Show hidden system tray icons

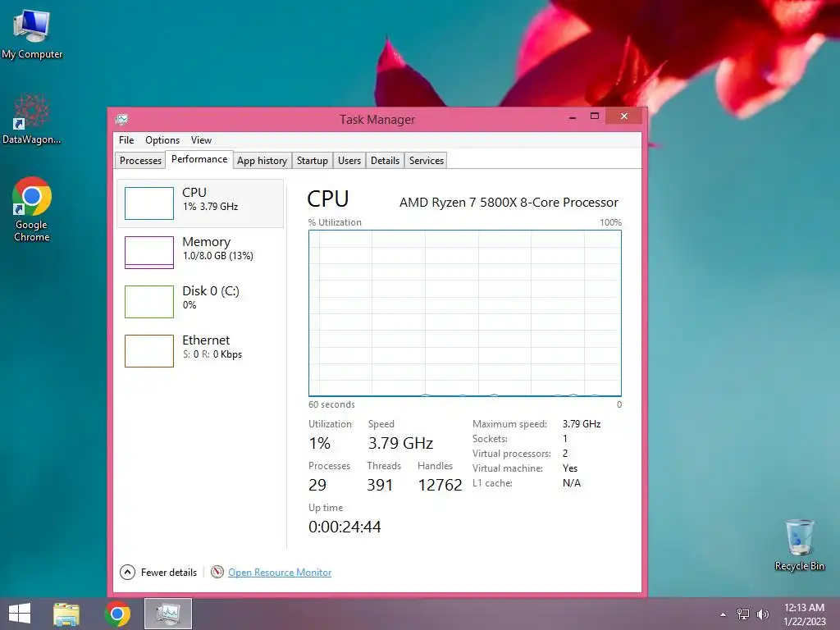(724, 614)
